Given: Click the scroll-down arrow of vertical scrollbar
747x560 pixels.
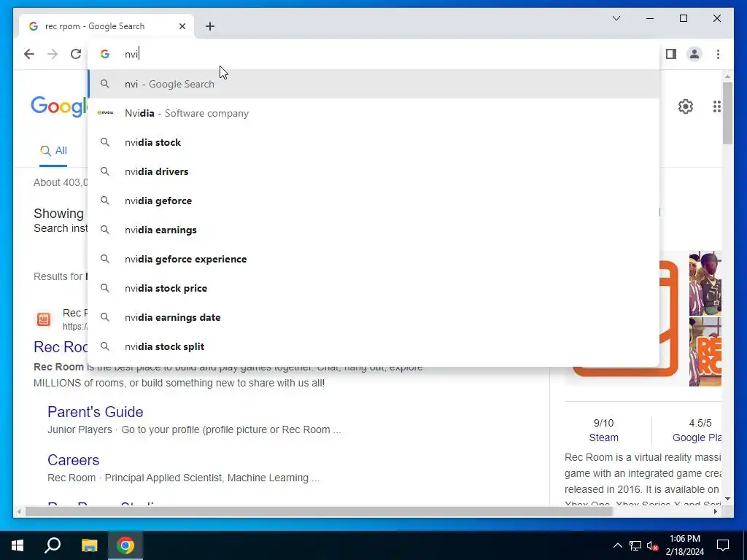Looking at the screenshot, I should [727, 499].
